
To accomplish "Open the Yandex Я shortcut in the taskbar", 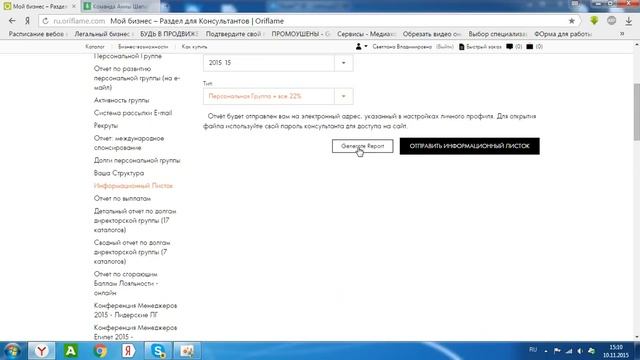I will [x=128, y=351].
